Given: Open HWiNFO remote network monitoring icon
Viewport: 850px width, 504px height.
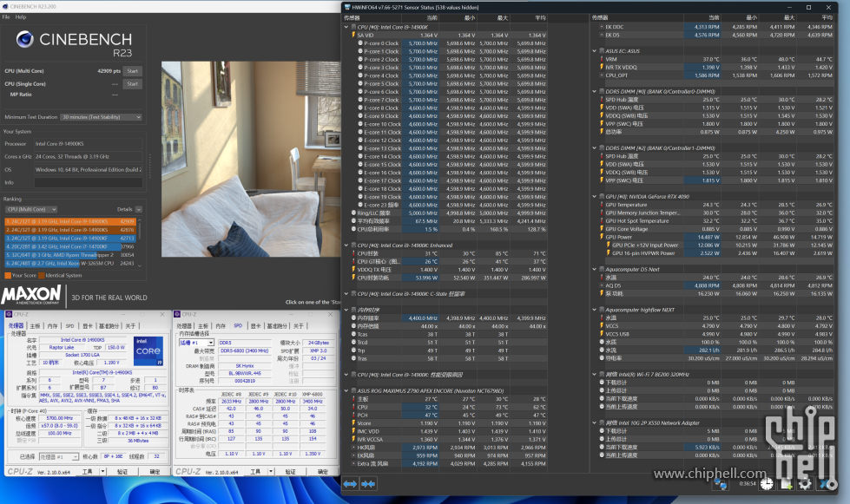Looking at the screenshot, I should point(721,484).
